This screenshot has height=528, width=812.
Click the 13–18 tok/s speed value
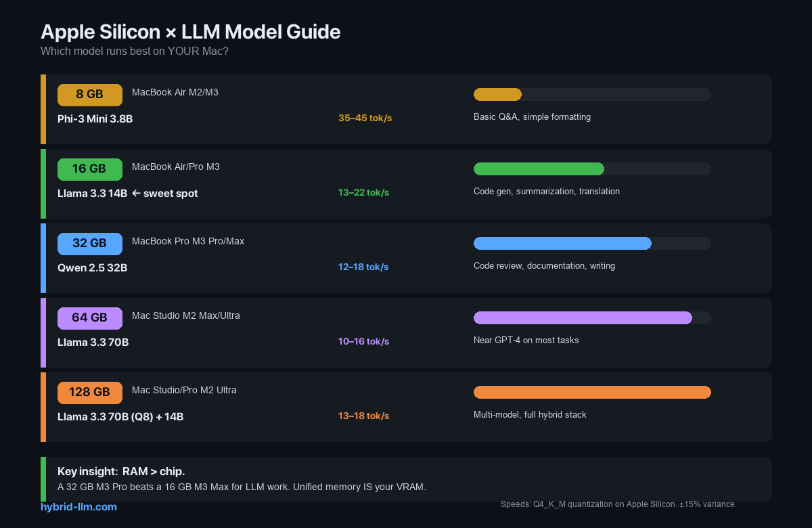click(364, 416)
